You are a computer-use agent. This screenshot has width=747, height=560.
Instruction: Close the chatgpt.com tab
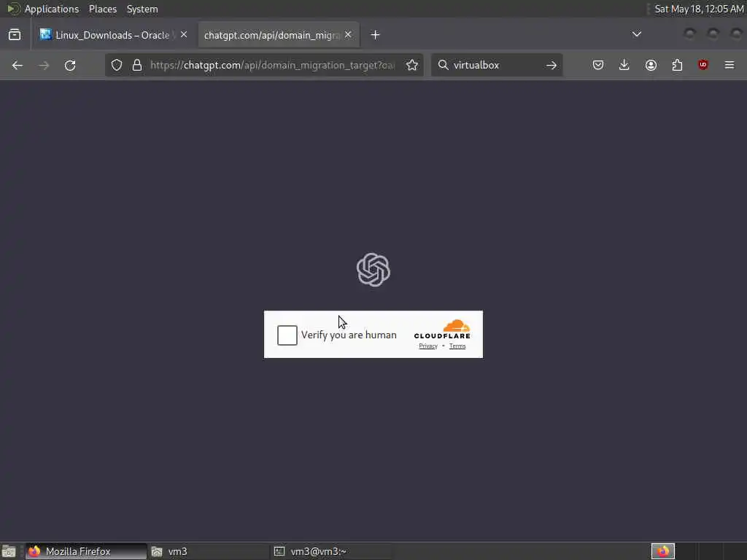click(348, 35)
